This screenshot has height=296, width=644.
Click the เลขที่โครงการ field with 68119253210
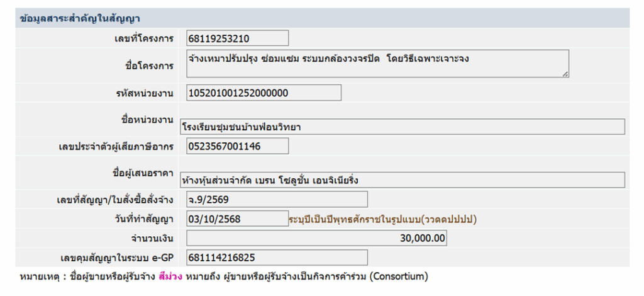(237, 38)
